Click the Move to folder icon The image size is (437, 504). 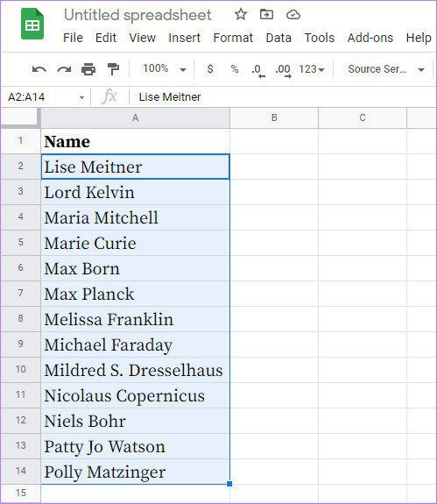[x=266, y=15]
